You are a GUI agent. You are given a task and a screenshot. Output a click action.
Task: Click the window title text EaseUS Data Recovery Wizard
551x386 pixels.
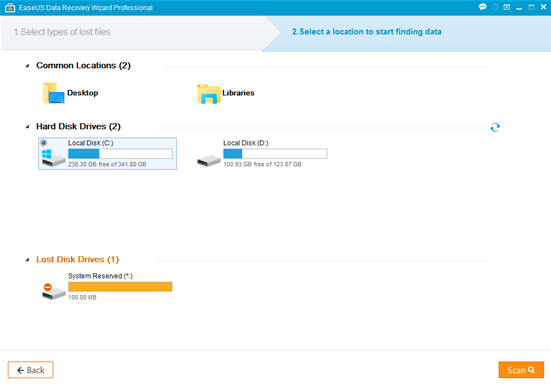86,8
